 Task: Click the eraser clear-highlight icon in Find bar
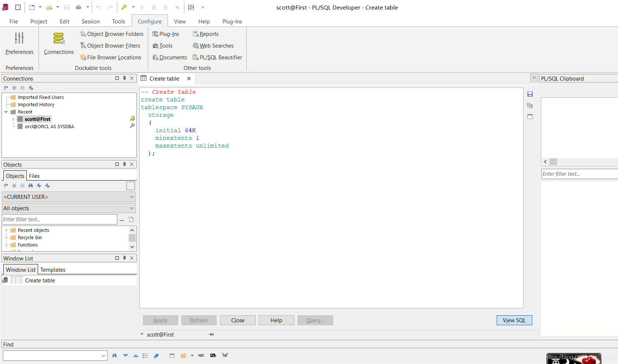click(x=156, y=356)
